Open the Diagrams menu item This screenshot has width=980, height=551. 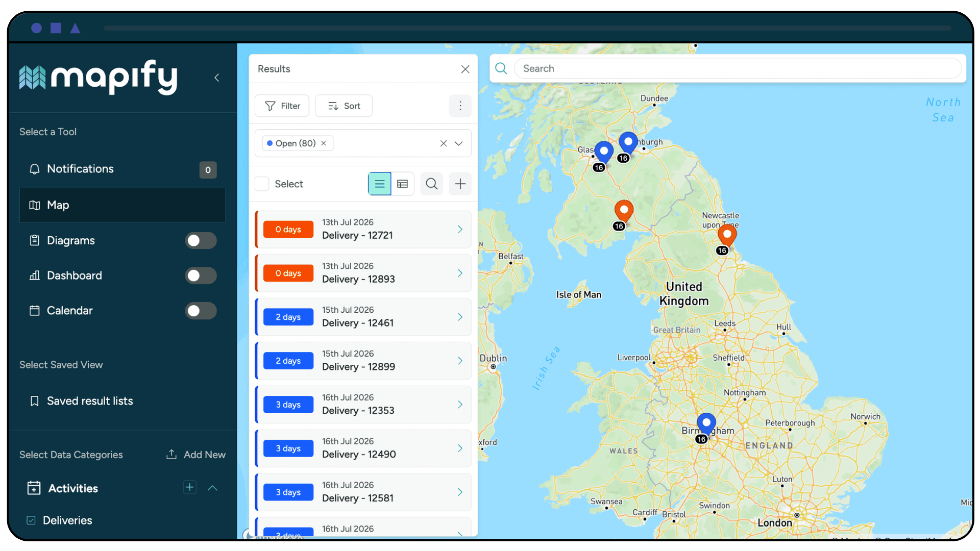coord(71,240)
